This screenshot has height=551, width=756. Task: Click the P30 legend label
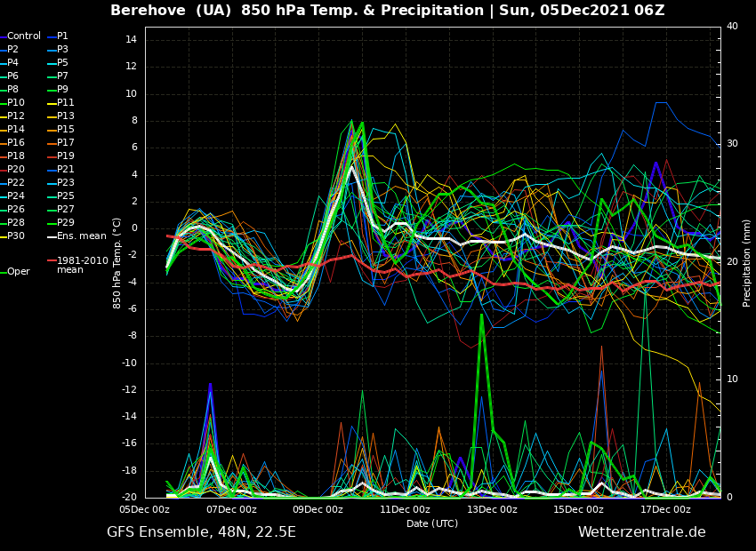click(17, 236)
